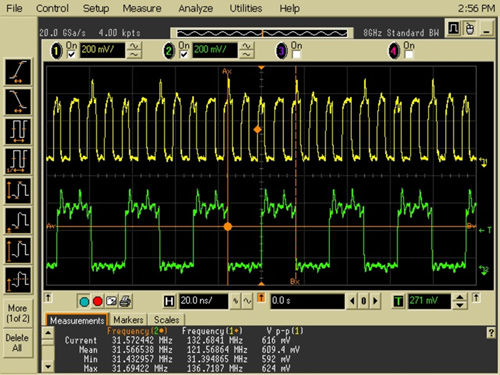
Task: Open the Control menu
Action: [x=52, y=8]
